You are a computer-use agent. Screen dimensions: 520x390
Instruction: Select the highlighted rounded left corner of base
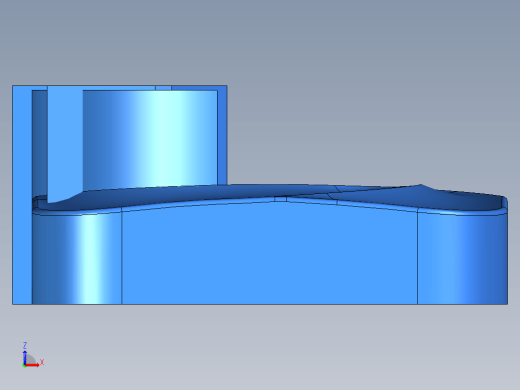coord(77,258)
